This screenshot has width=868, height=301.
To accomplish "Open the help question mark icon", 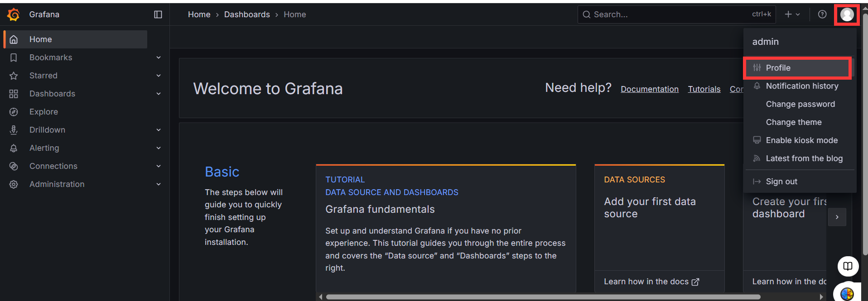I will [x=822, y=14].
